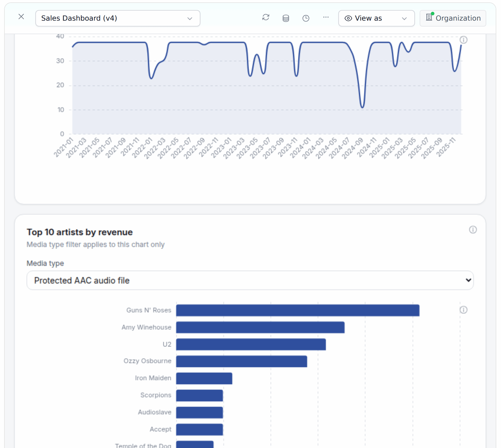Close the dashboard with the X icon
Image resolution: width=501 pixels, height=448 pixels.
[x=21, y=17]
